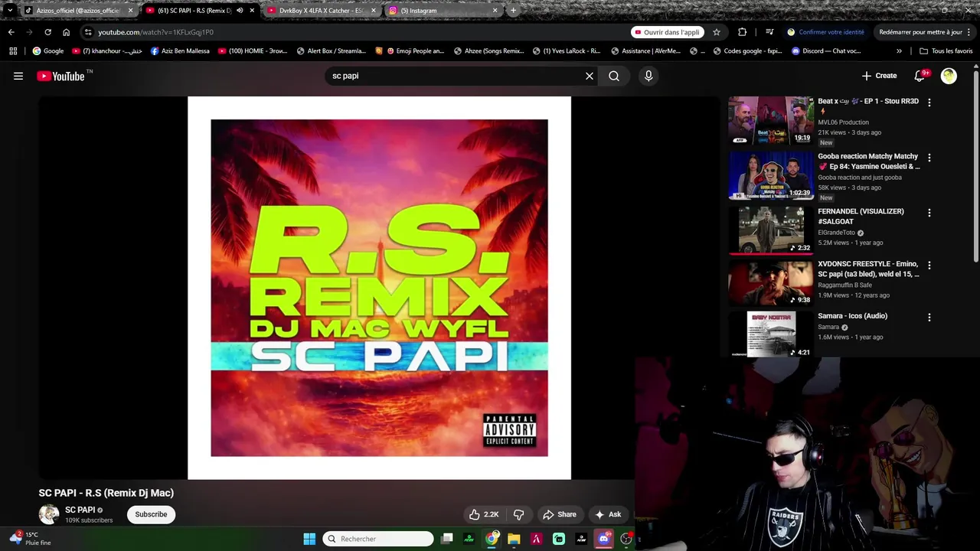Screen dimensions: 980x551
Task: Open the Samara - Icos (Audio) title
Action: [852, 316]
